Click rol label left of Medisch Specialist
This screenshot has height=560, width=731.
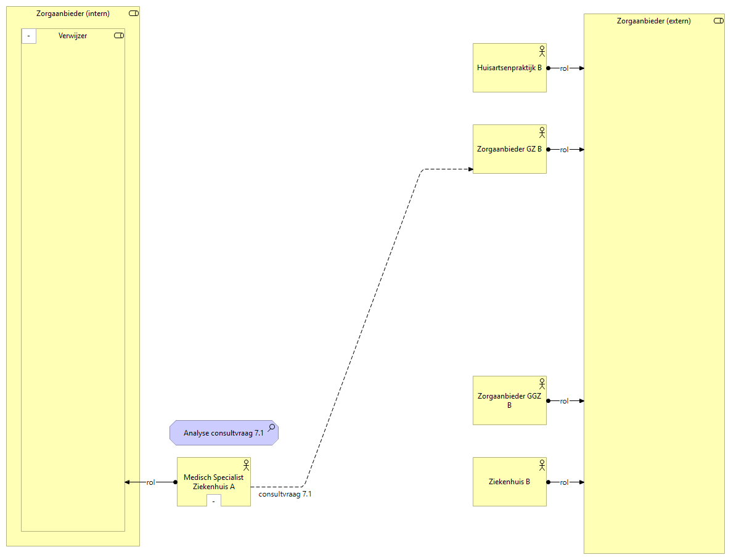pyautogui.click(x=150, y=482)
